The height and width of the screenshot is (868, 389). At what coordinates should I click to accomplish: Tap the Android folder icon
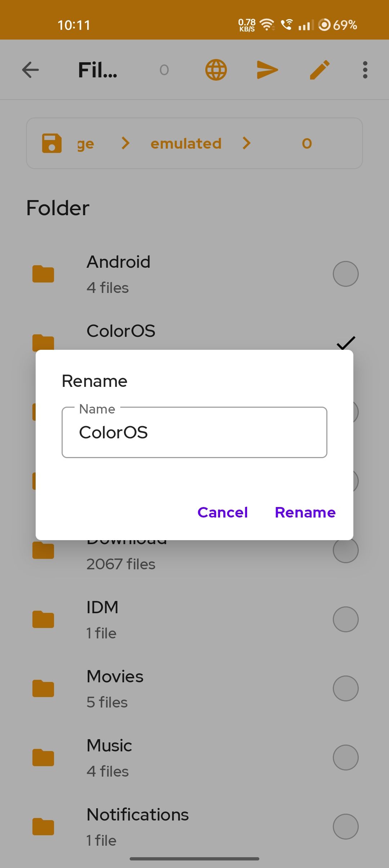tap(43, 274)
